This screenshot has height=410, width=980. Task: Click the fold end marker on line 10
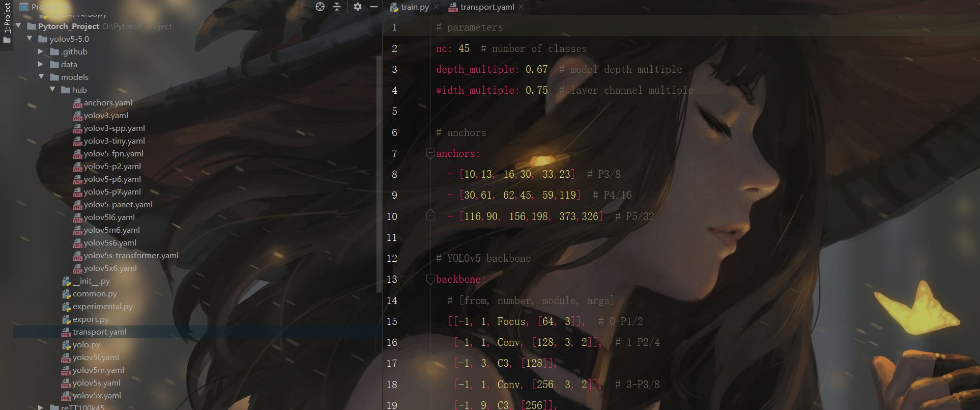click(x=430, y=215)
